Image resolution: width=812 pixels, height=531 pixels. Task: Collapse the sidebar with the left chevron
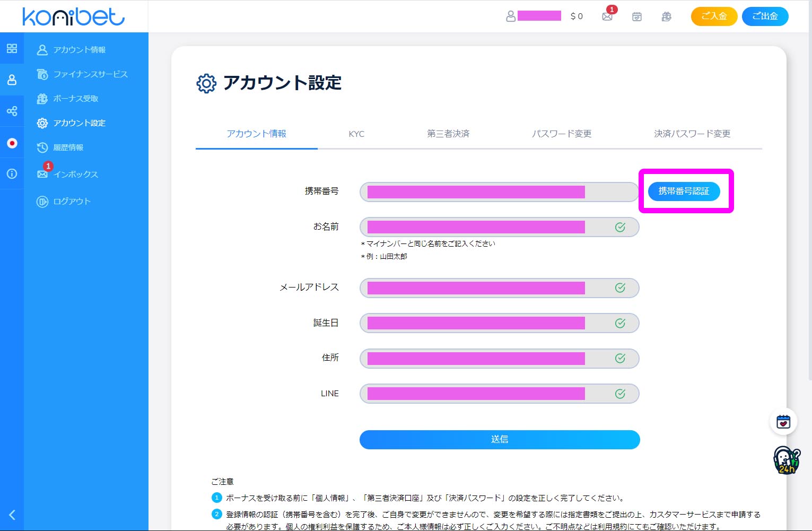click(x=12, y=515)
